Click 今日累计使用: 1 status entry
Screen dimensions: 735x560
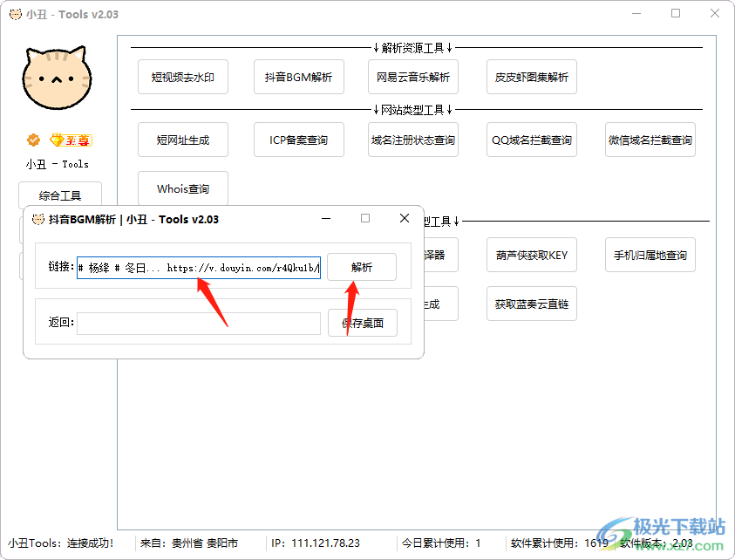point(441,543)
